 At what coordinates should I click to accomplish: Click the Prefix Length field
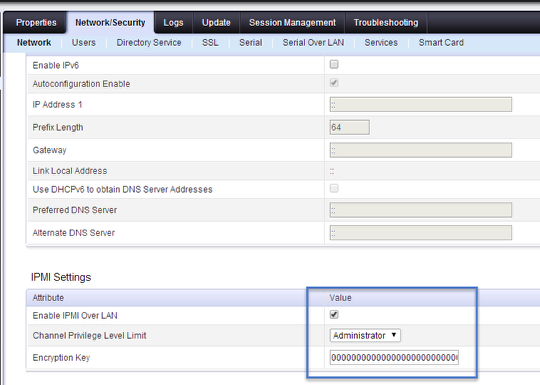[x=350, y=127]
